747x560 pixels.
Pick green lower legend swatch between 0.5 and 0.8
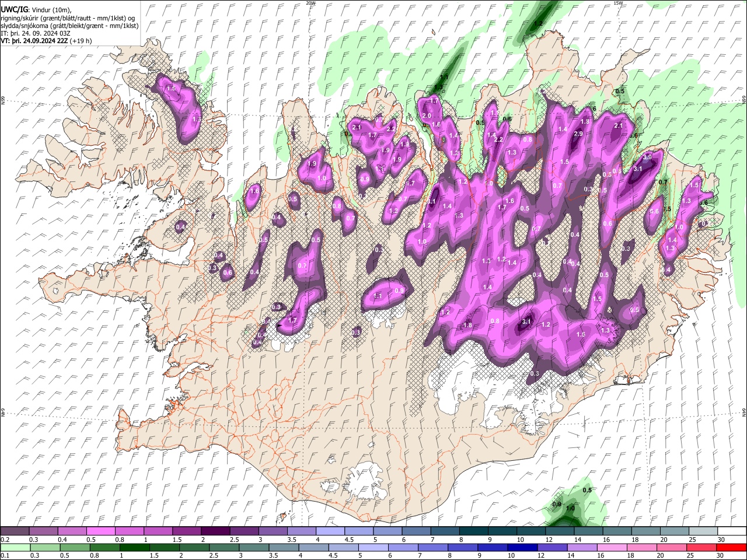(75, 547)
